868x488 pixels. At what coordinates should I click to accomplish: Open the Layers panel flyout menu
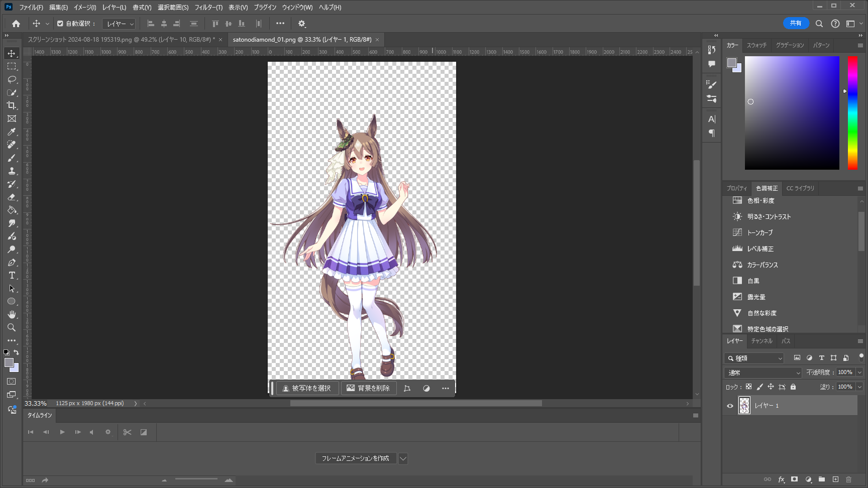point(860,341)
